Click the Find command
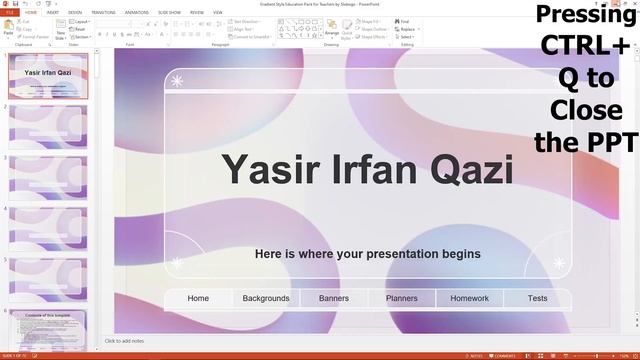 click(402, 21)
